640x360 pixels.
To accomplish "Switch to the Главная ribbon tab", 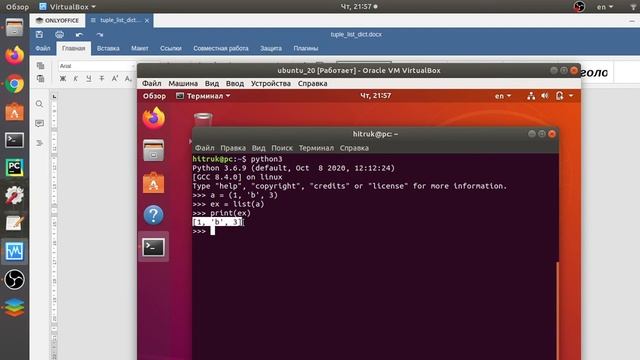I will click(x=73, y=48).
